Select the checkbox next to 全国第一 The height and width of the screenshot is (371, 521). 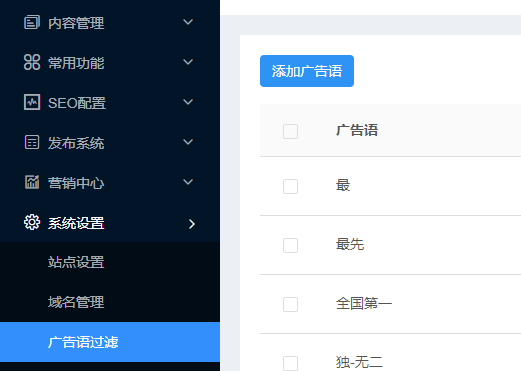click(x=290, y=304)
